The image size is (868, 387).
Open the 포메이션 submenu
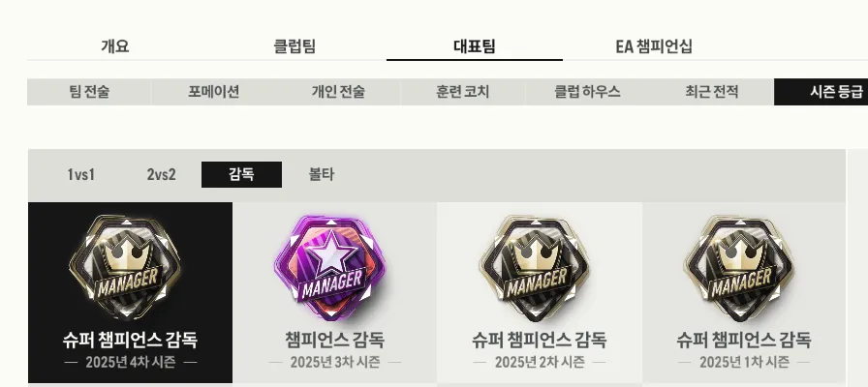point(214,92)
